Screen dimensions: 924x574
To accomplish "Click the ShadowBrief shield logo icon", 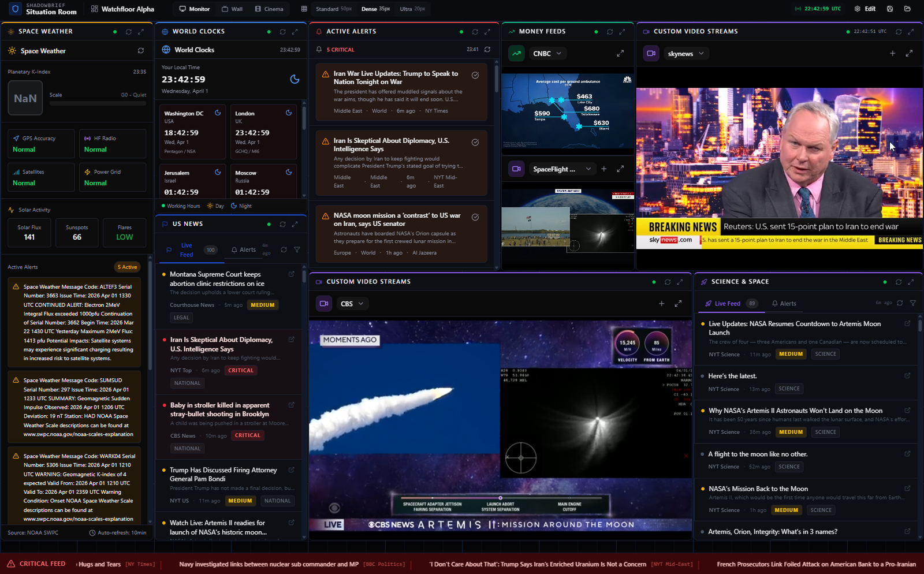I will tap(16, 9).
